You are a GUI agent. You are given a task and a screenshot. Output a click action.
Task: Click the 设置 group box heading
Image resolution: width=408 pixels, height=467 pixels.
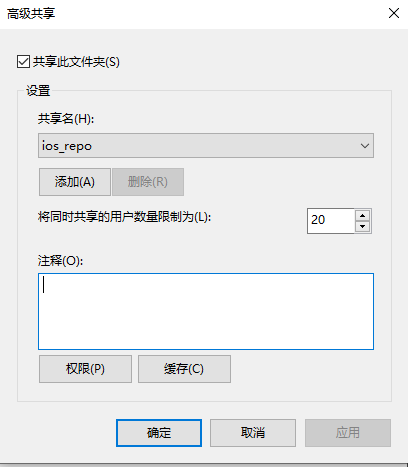[x=38, y=91]
